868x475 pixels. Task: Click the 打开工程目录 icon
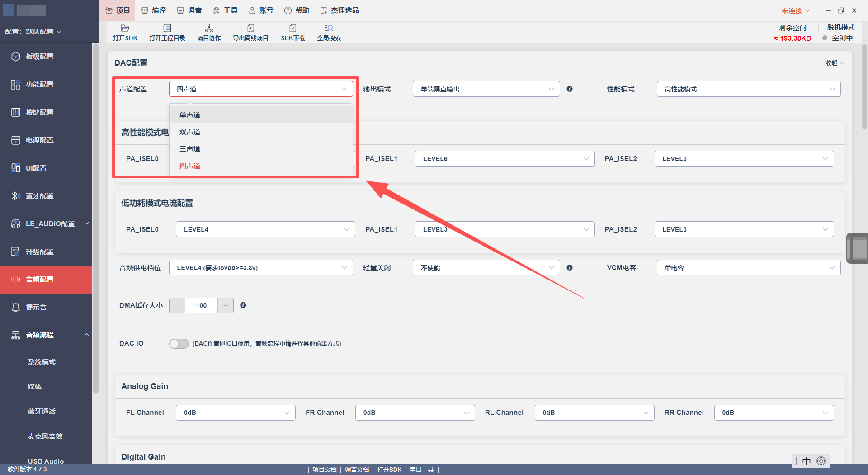pos(167,33)
